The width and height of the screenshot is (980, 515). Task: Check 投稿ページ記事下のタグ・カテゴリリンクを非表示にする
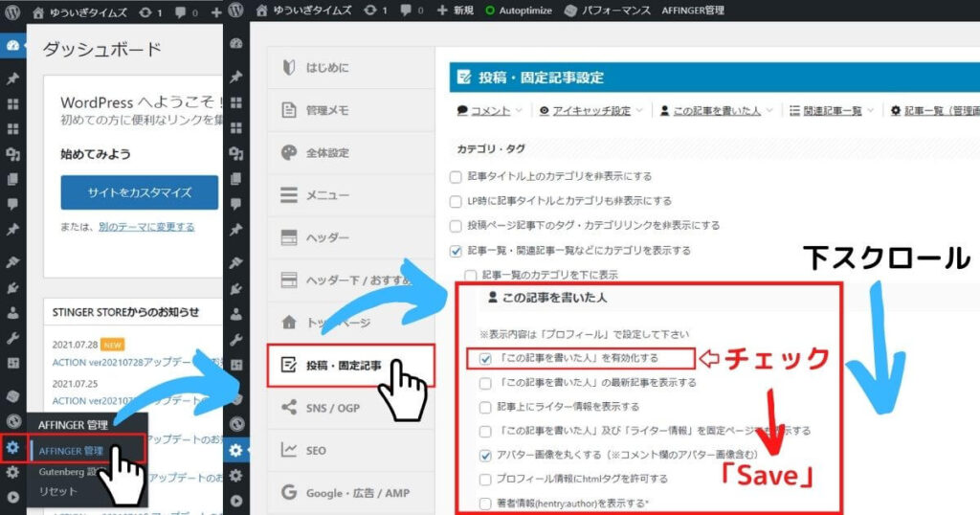click(456, 226)
